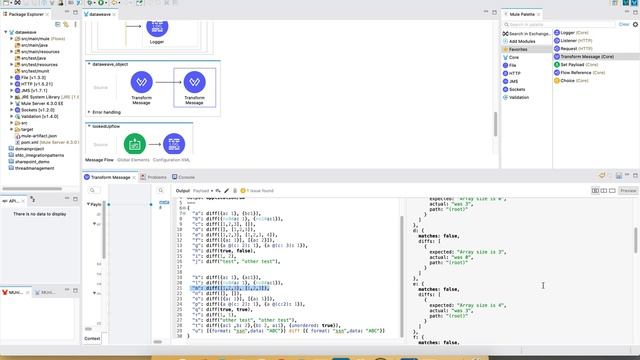Click the edit pencil icon in Transform toolbar
640x360 pixels.
coord(227,191)
